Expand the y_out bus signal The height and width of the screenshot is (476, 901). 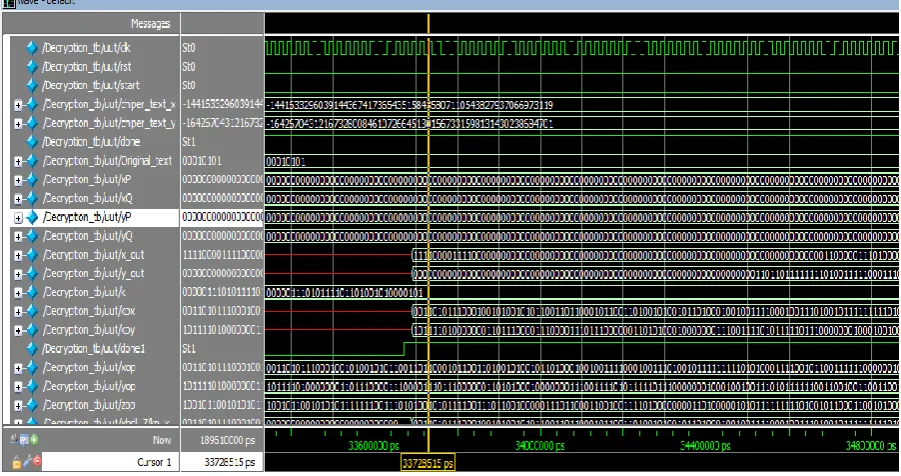click(x=18, y=274)
